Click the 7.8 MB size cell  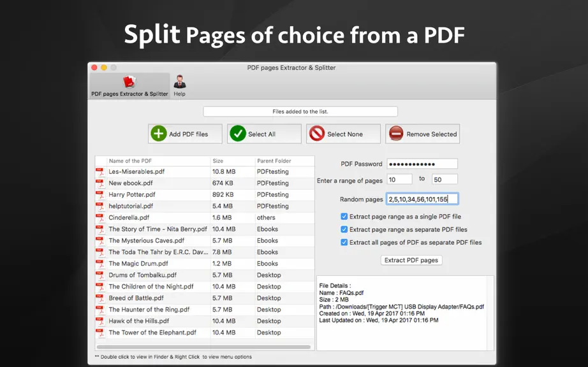point(222,252)
